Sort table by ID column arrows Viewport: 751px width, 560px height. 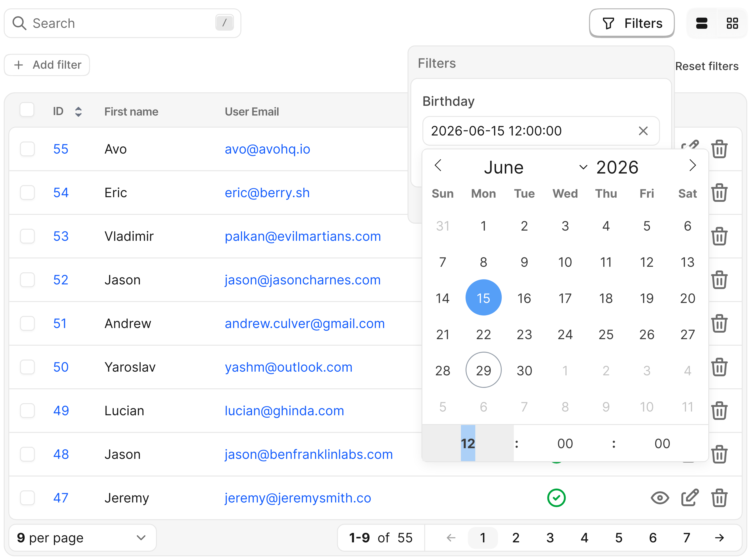[78, 112]
